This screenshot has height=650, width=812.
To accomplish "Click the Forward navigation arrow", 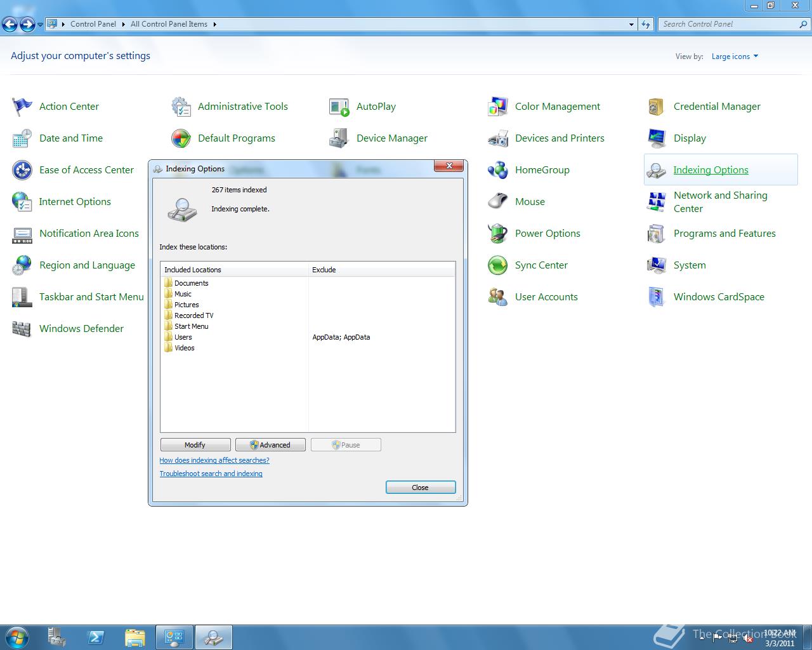I will [27, 25].
